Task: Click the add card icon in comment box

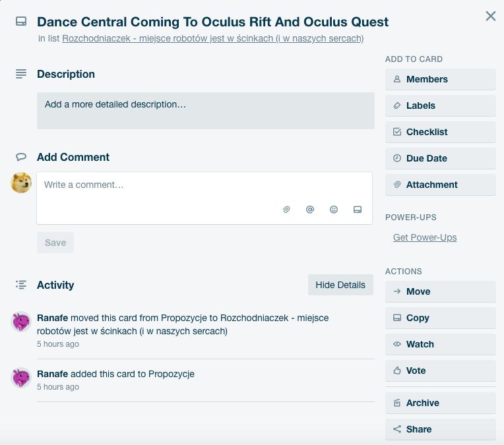Action: click(358, 210)
